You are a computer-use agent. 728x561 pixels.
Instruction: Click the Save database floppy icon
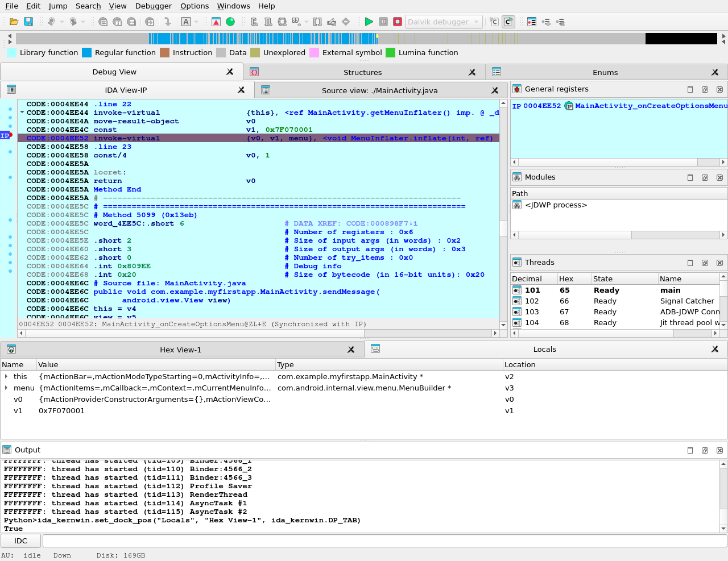click(x=28, y=22)
